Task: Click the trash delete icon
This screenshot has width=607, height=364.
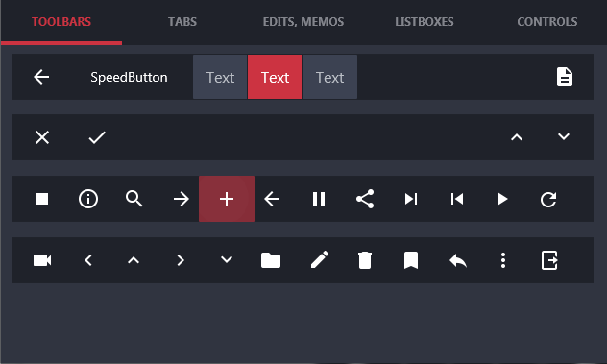Action: 365,260
